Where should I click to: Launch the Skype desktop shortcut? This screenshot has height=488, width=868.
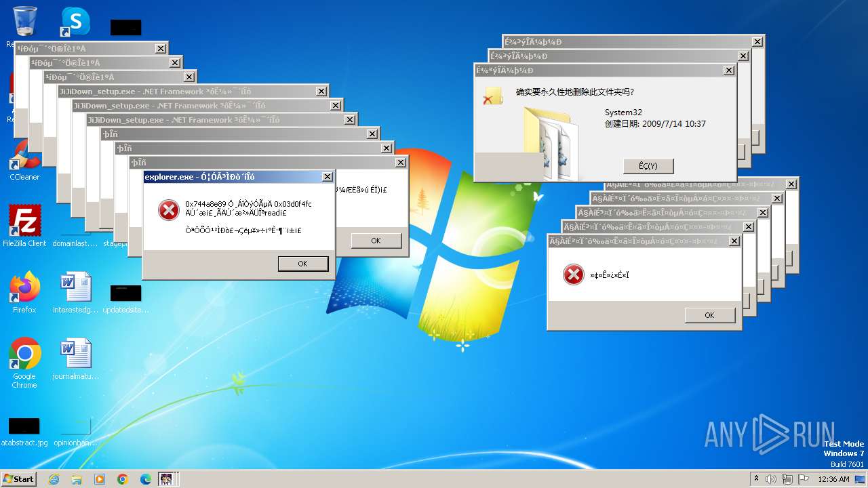(x=75, y=22)
